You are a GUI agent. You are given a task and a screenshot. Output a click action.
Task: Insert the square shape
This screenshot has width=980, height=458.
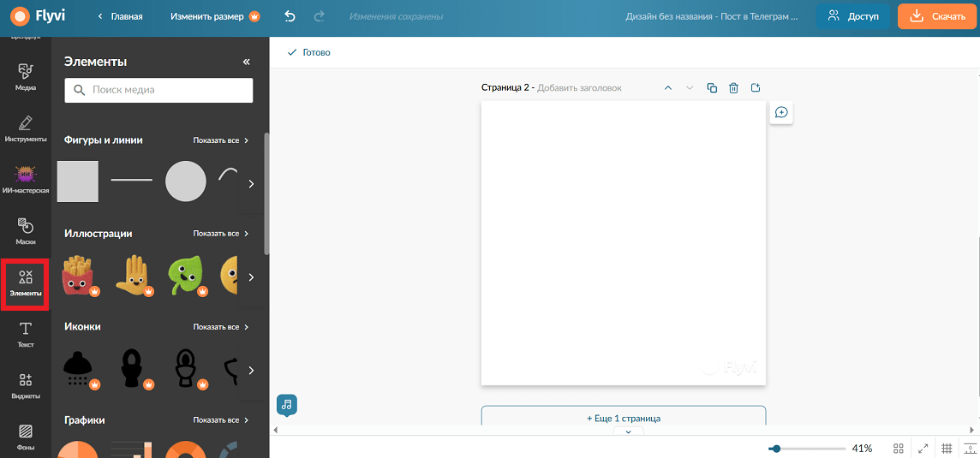pyautogui.click(x=77, y=181)
